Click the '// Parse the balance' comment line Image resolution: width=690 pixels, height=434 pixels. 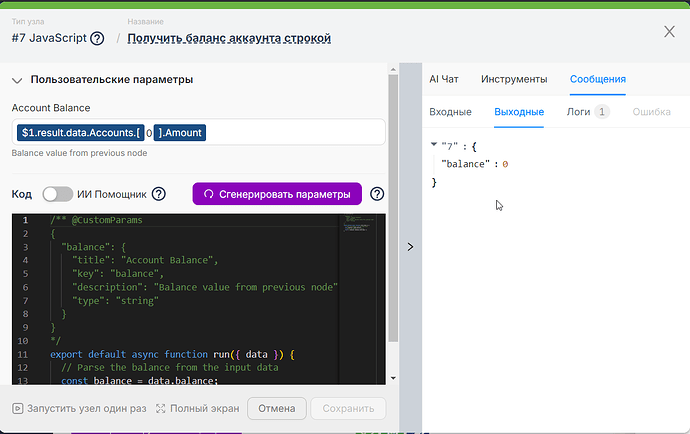point(169,368)
